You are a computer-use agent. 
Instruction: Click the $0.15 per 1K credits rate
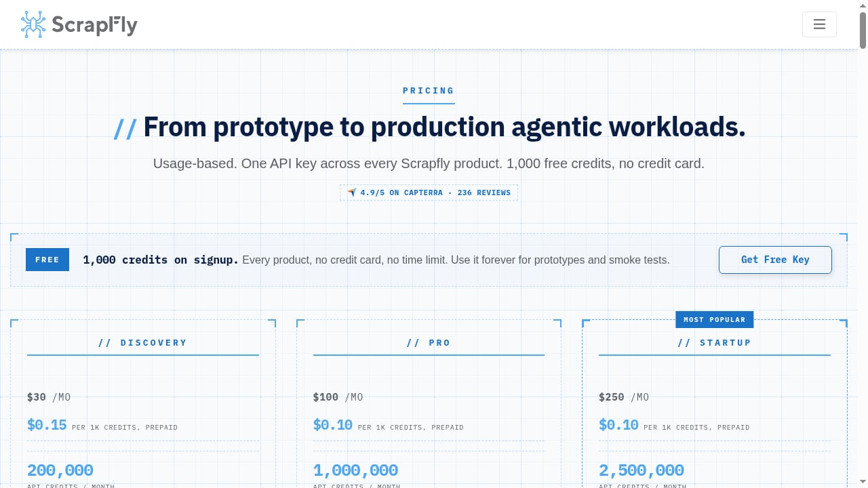(102, 425)
